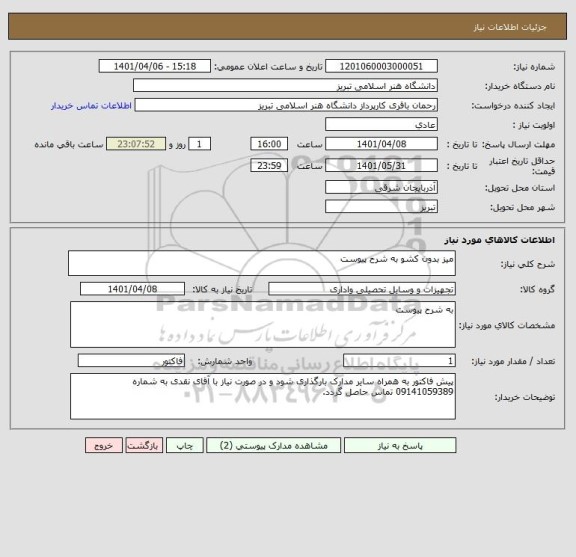The image size is (576, 557).
Task: Click remaining time field 23:07:52
Action: 136,144
